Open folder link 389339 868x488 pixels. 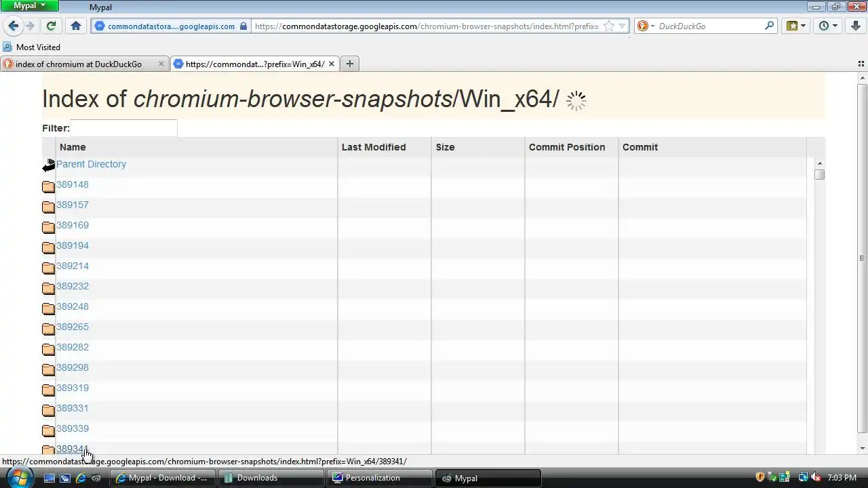tap(73, 428)
